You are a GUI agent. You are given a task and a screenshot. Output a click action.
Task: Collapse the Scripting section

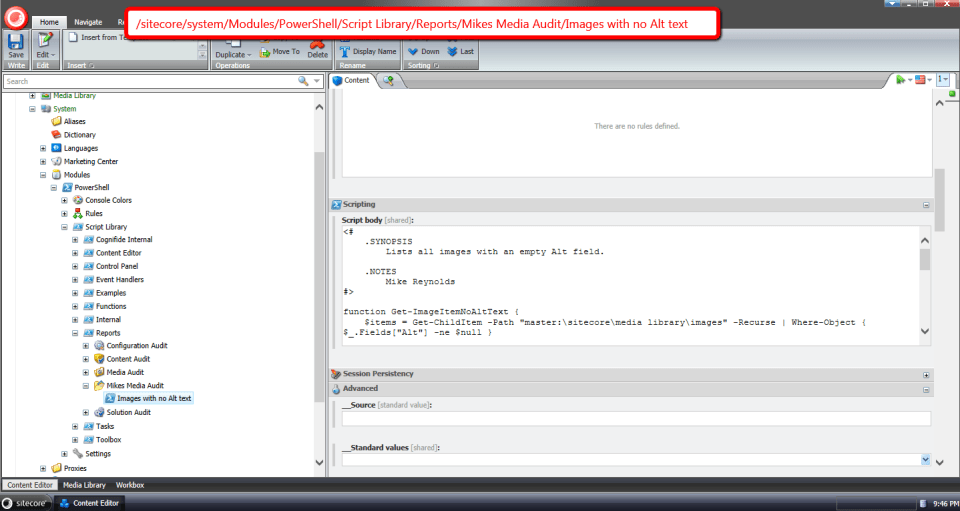click(926, 205)
